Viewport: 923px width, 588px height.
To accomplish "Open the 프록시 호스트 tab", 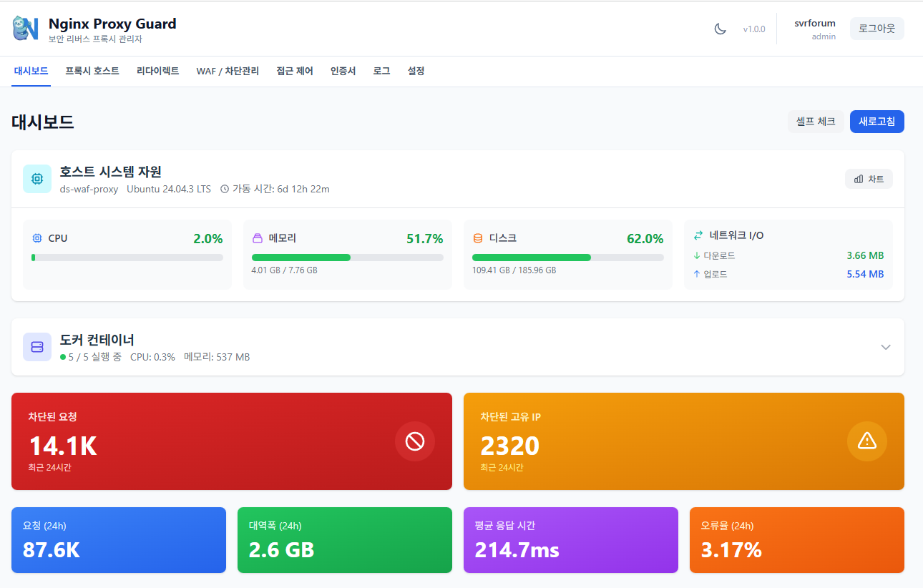I will 92,72.
